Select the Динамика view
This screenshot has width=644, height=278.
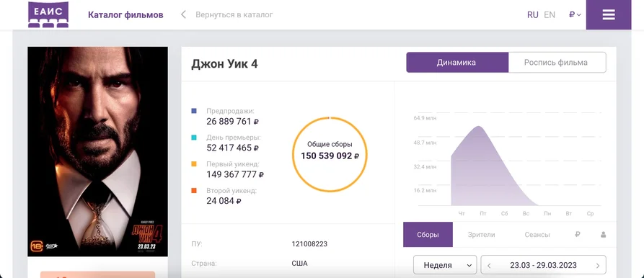point(457,63)
